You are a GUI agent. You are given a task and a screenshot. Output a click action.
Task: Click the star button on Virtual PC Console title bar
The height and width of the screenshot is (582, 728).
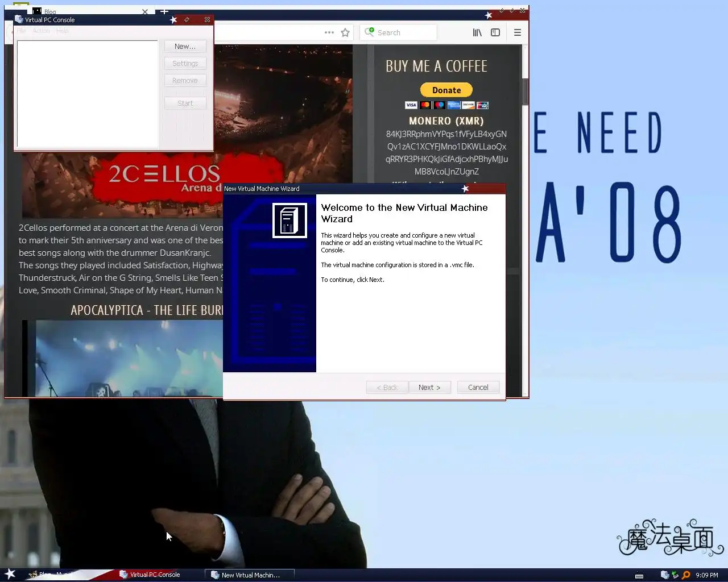173,19
